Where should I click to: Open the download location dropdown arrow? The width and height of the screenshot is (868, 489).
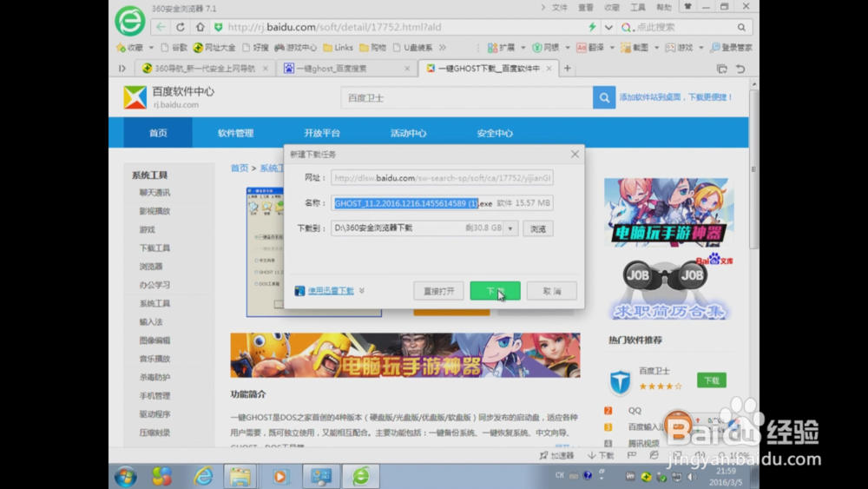510,228
